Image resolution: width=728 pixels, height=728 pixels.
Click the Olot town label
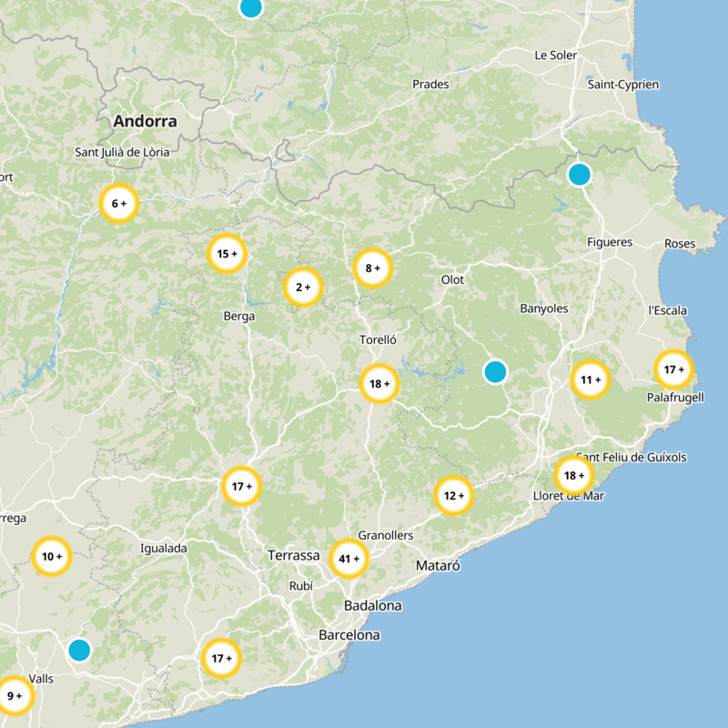(452, 279)
